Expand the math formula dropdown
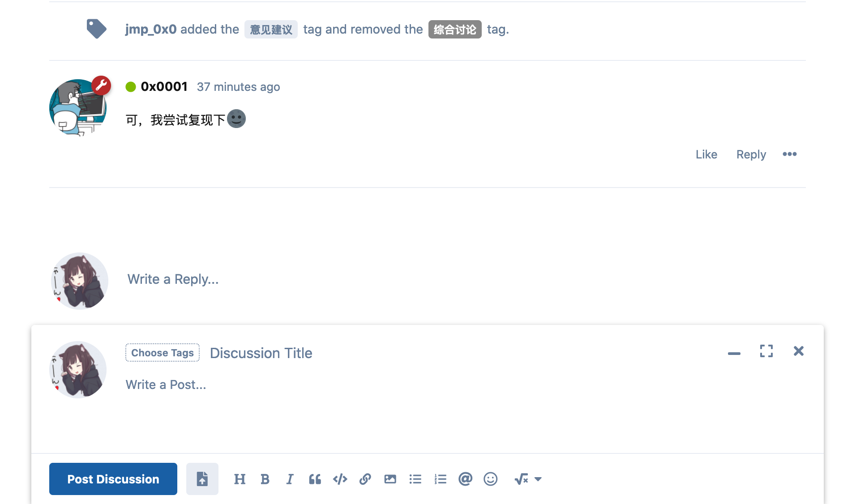This screenshot has width=856, height=504. (528, 479)
